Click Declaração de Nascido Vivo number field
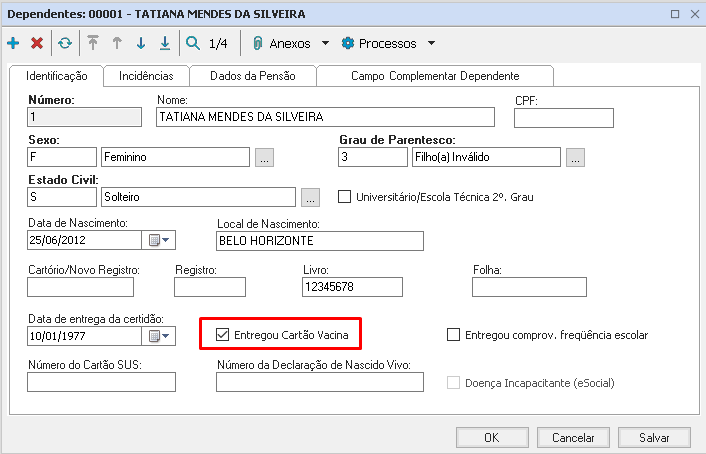 click(320, 382)
